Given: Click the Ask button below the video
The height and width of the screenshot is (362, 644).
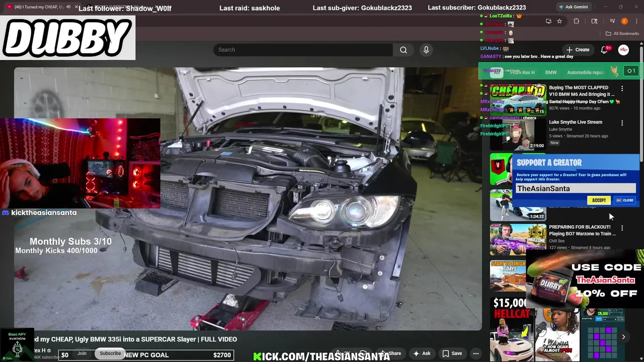Looking at the screenshot, I should click(422, 353).
